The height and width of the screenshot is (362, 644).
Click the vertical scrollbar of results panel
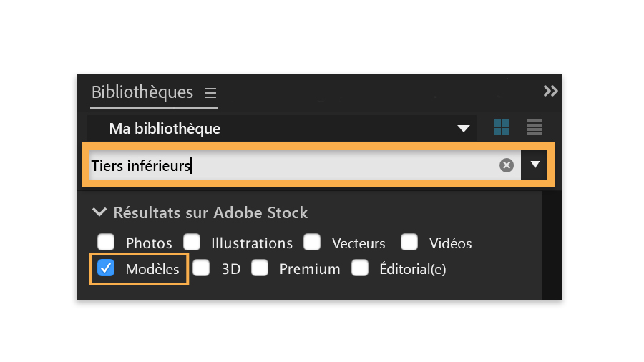pos(552,243)
